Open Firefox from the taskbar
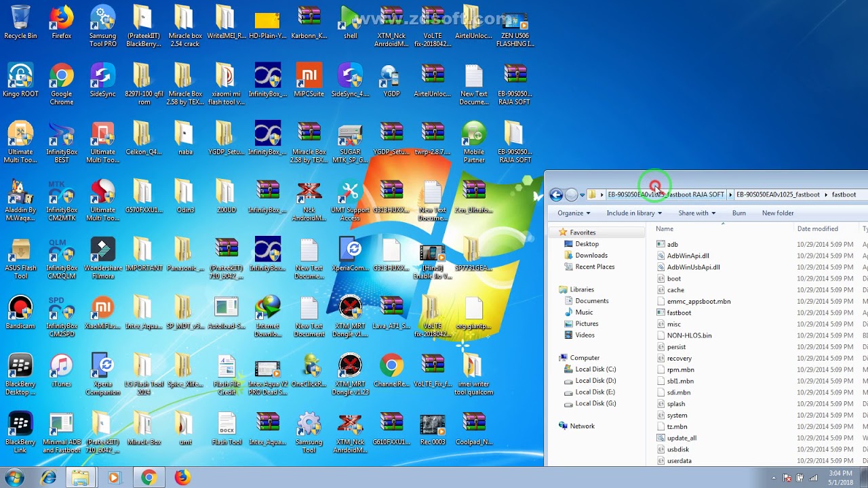 click(x=182, y=478)
